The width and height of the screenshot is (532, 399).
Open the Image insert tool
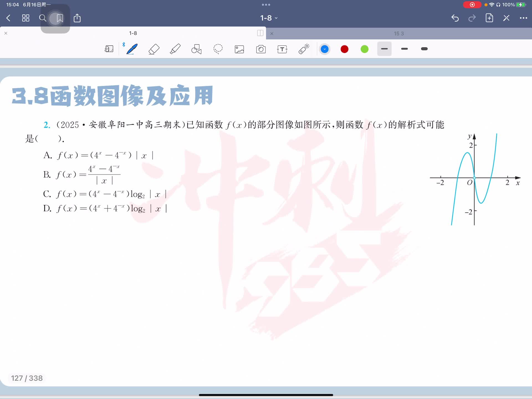(x=239, y=49)
